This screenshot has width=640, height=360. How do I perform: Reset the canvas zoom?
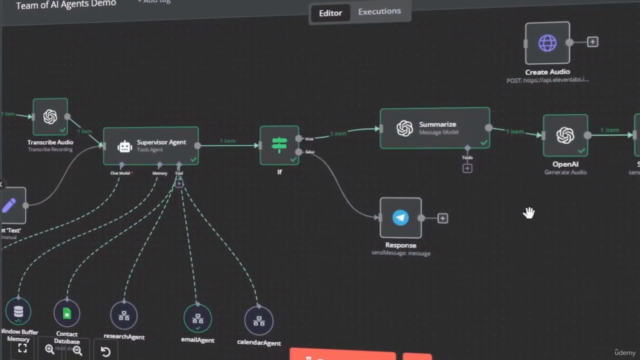(x=105, y=351)
